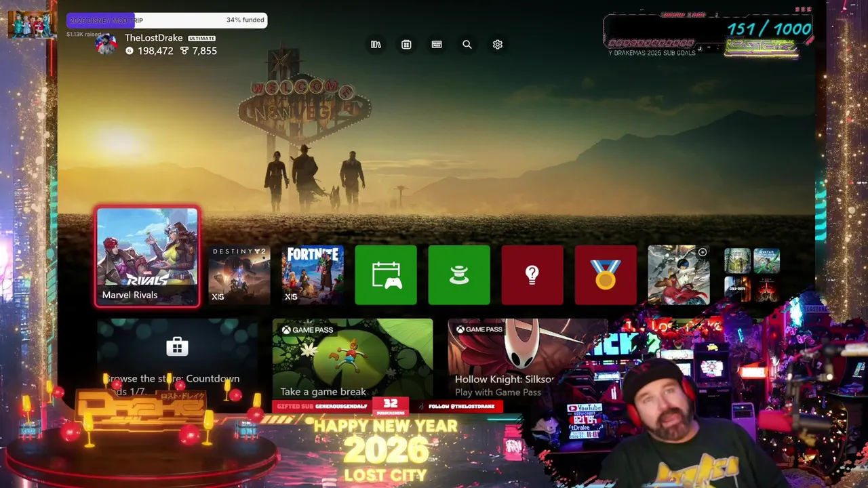Select the green stacked-disc tile
This screenshot has width=868, height=488.
(x=459, y=275)
